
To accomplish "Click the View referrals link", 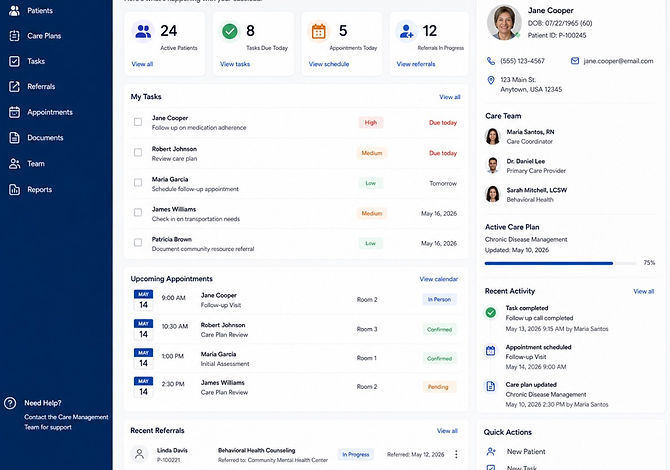I will pos(416,64).
